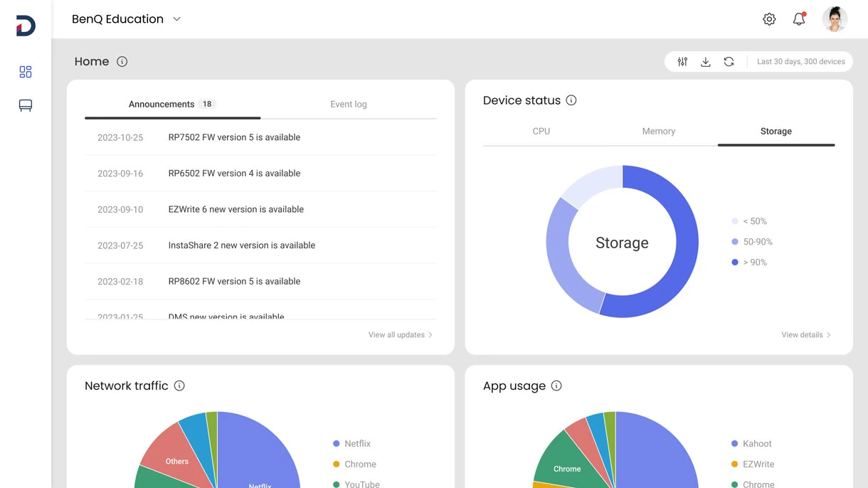Open the notifications bell icon

tap(799, 19)
